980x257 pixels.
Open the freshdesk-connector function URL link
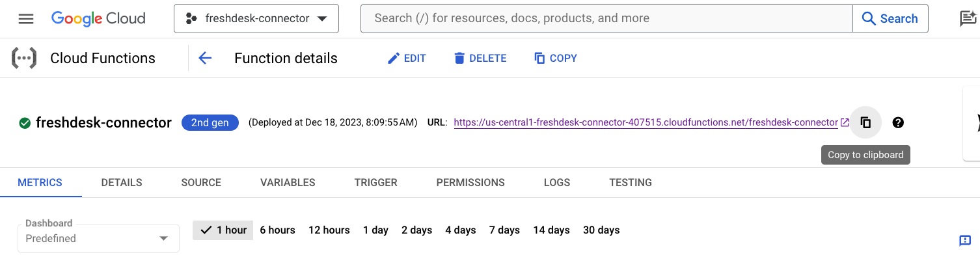point(646,122)
